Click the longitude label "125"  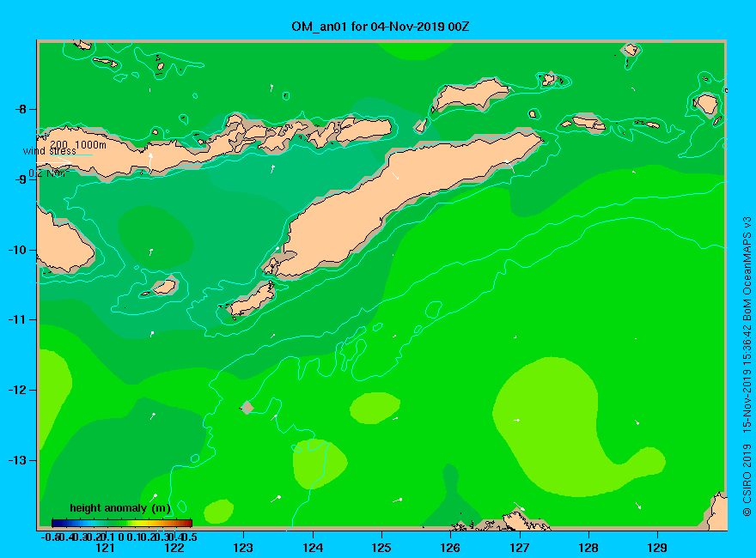coord(381,548)
